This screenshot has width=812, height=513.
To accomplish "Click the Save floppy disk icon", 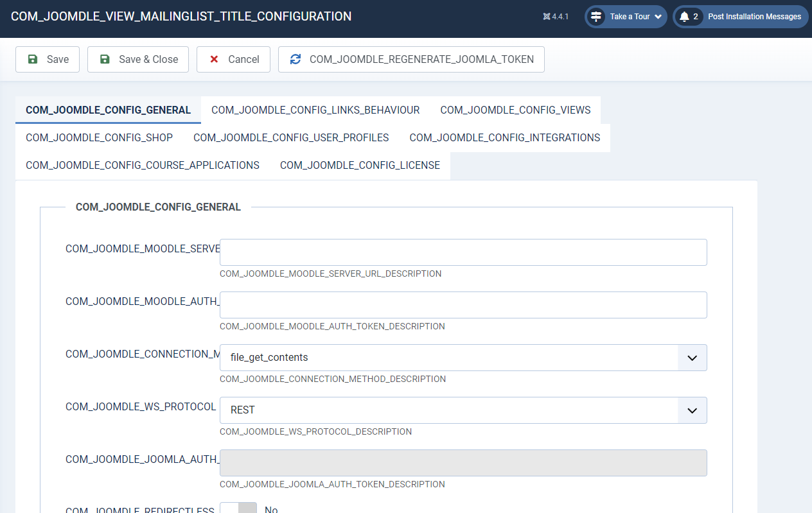I will click(x=33, y=59).
